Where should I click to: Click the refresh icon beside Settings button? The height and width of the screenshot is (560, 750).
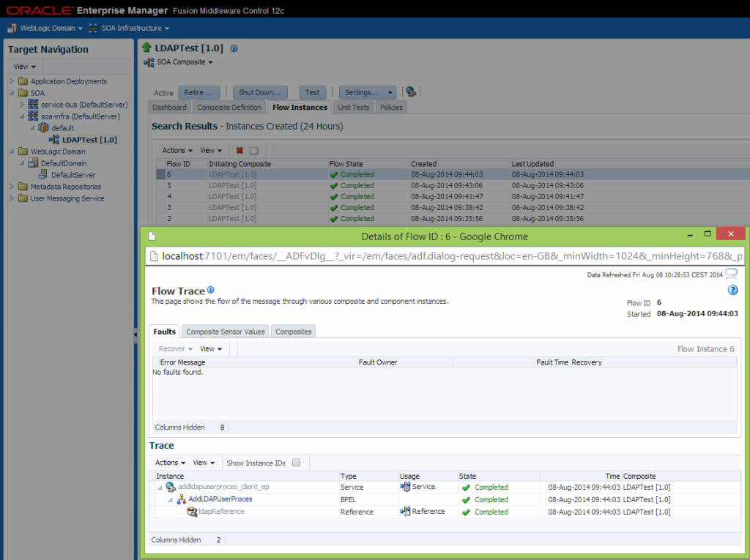410,92
